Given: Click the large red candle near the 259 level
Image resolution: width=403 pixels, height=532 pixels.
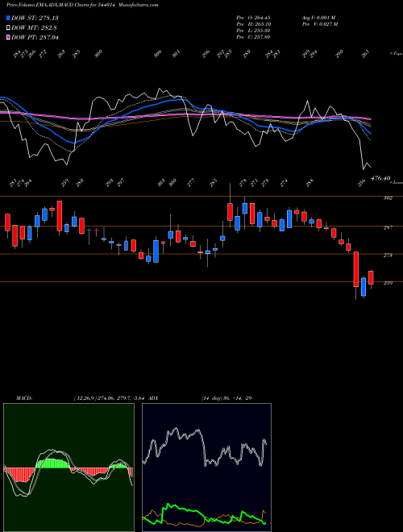Looking at the screenshot, I should pyautogui.click(x=355, y=269).
